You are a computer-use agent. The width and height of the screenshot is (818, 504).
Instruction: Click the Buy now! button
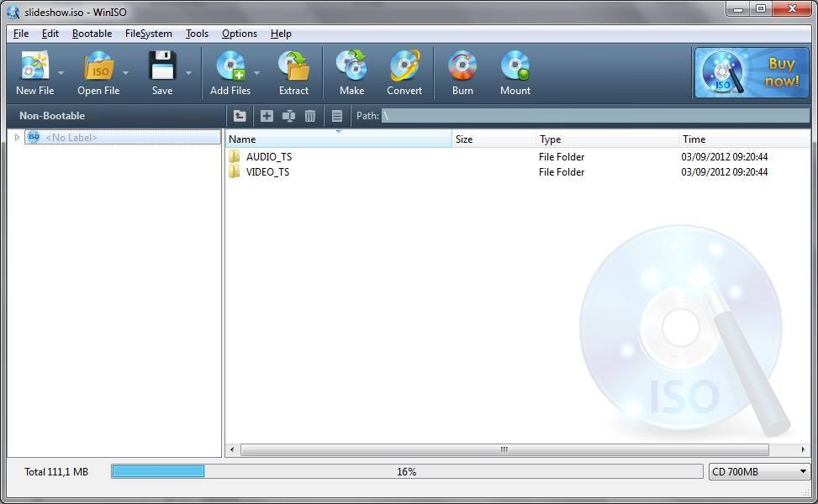(x=751, y=73)
